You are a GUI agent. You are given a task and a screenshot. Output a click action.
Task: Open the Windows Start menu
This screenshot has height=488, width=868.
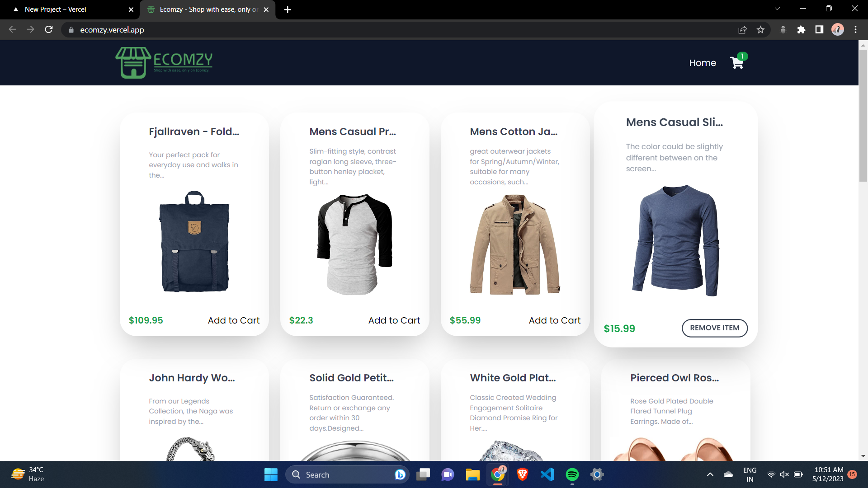pos(270,474)
